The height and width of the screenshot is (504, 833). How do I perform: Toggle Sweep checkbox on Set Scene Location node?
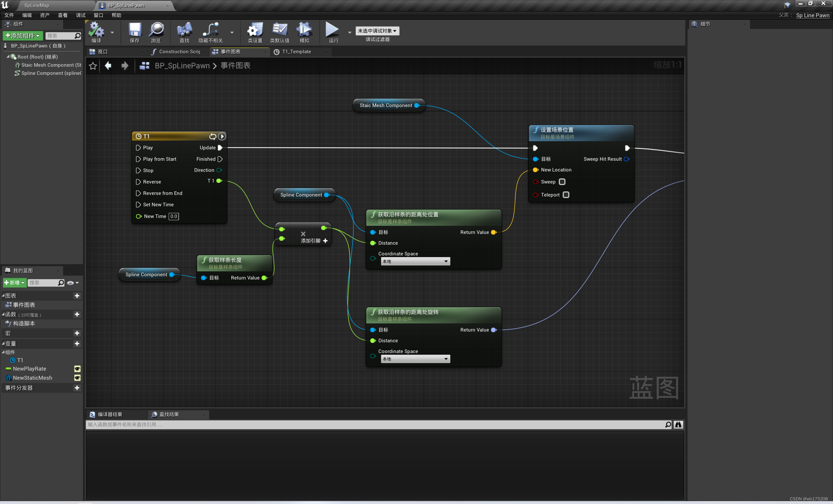pos(561,182)
